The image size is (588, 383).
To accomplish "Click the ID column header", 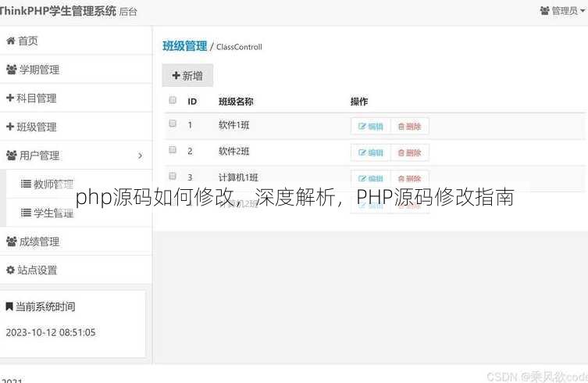I will coord(192,102).
